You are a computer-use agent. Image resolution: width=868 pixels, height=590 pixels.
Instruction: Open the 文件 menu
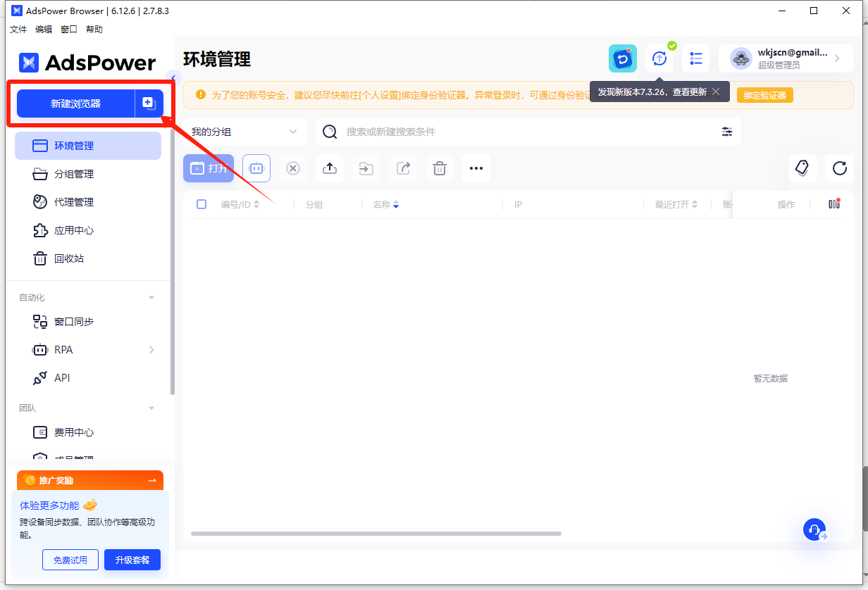[18, 30]
